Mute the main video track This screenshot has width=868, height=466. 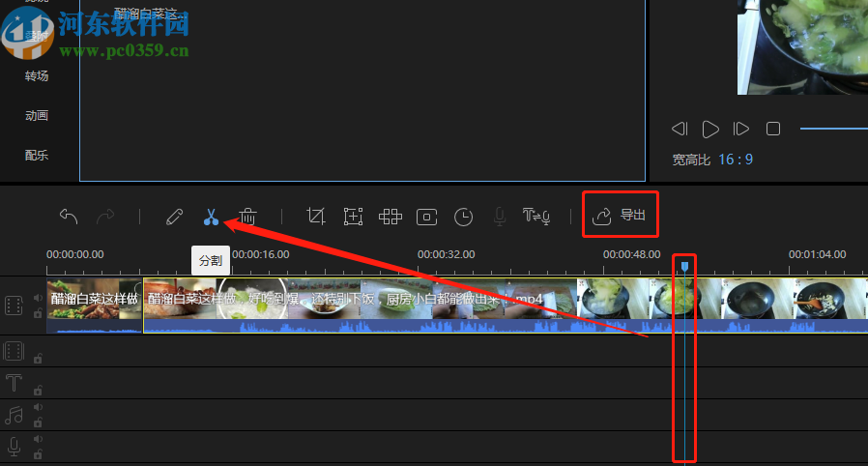38,298
